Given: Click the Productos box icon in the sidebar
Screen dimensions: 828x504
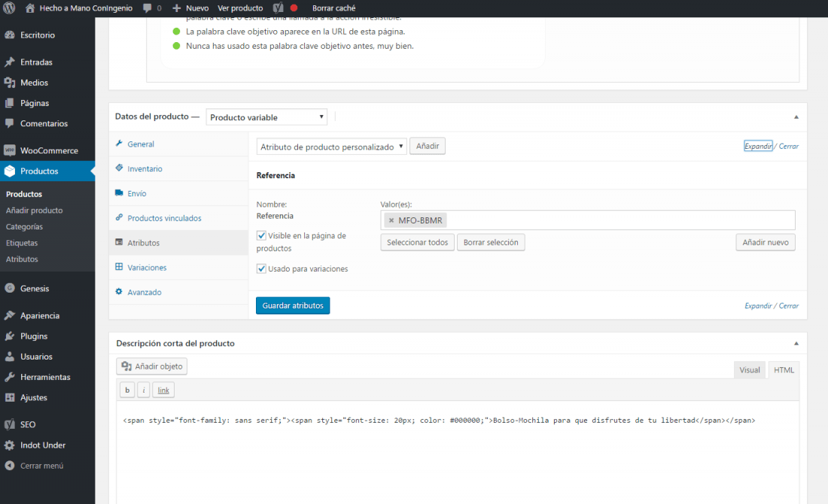Looking at the screenshot, I should click(x=10, y=171).
